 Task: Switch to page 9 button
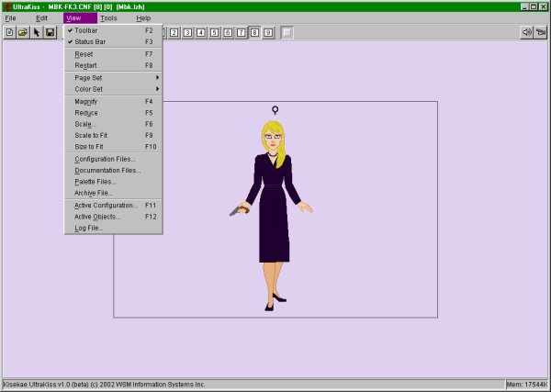coord(268,32)
